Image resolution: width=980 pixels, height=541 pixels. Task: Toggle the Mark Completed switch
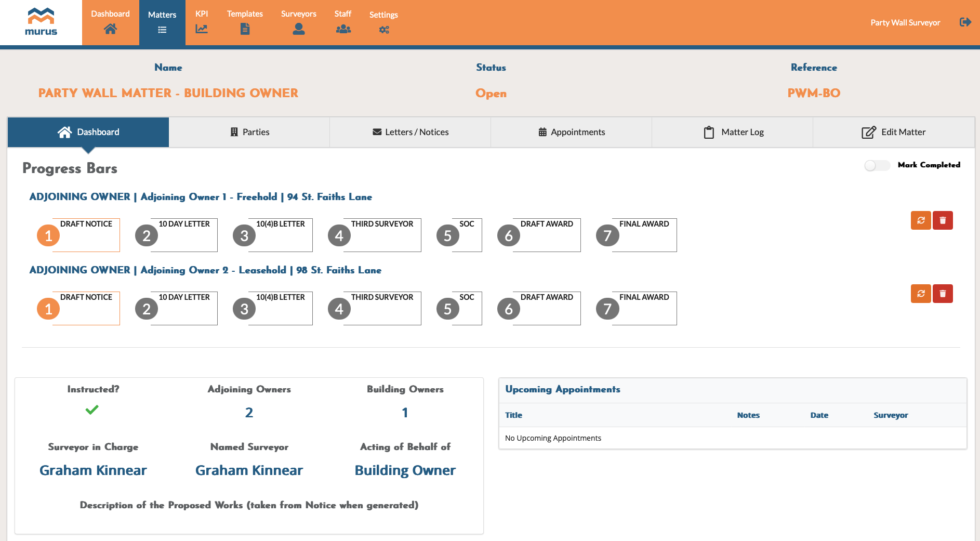[877, 165]
